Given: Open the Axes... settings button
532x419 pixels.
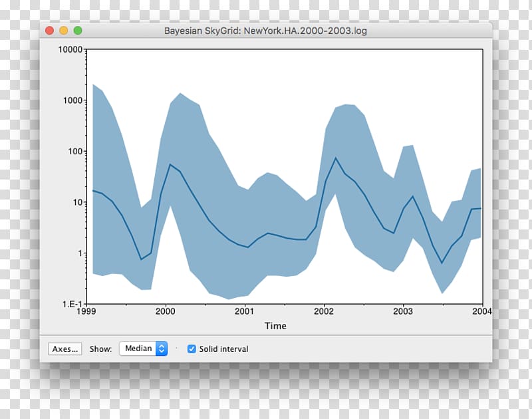Looking at the screenshot, I should tap(65, 349).
